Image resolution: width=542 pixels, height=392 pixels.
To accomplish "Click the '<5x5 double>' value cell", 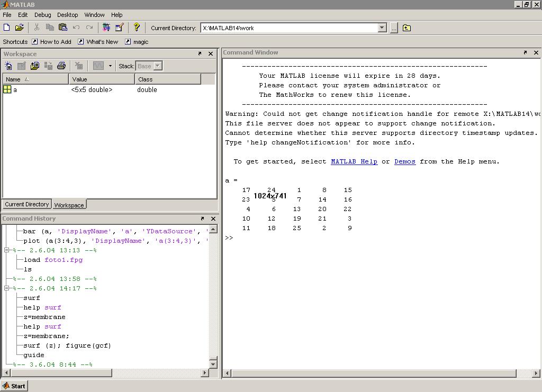I will point(92,90).
